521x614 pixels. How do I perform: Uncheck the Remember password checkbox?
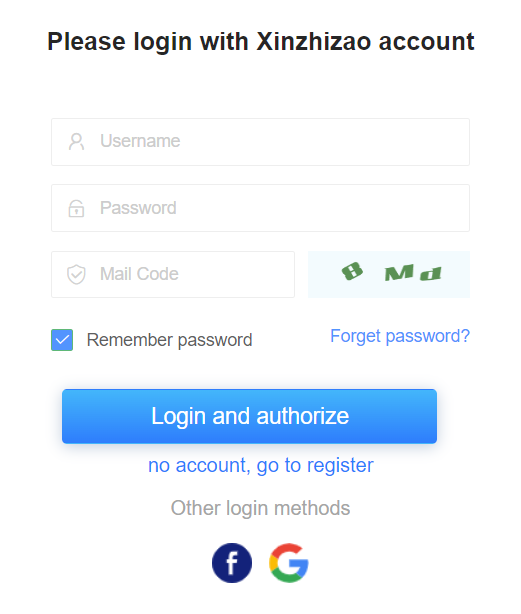pyautogui.click(x=62, y=340)
